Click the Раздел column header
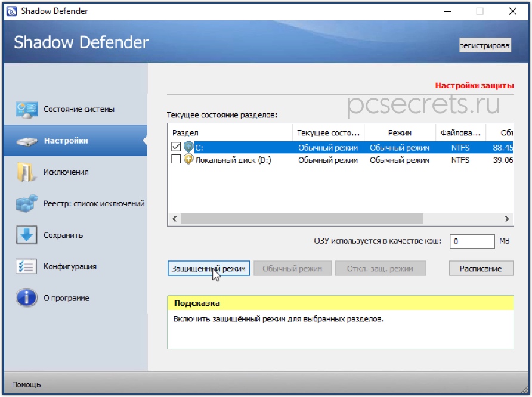This screenshot has width=532, height=397. pos(230,132)
